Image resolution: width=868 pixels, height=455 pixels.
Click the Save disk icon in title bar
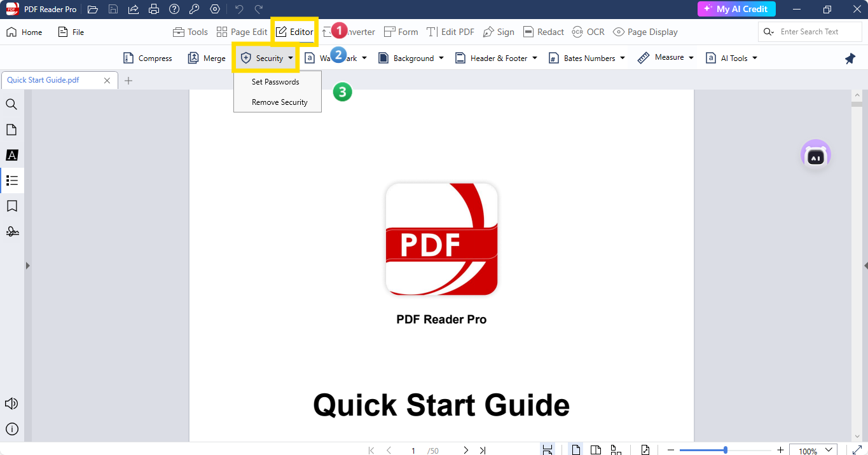pos(113,10)
